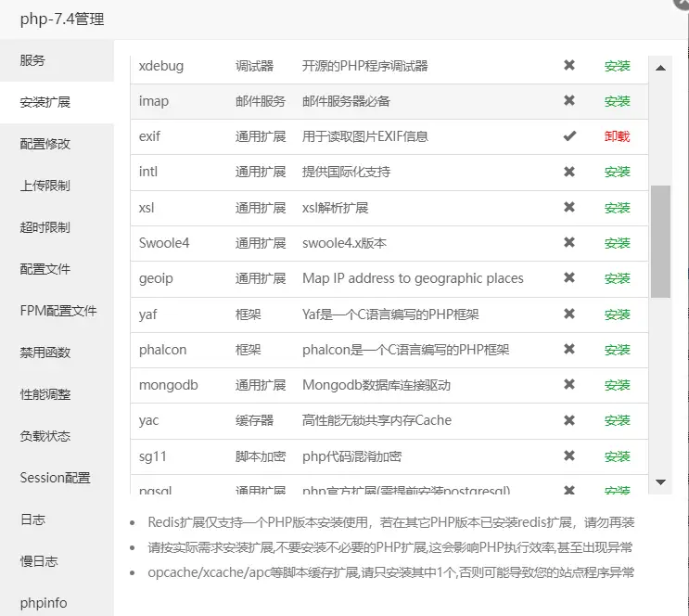This screenshot has height=616, width=689.
Task: Click the scroll down arrow of extension list
Action: [660, 482]
